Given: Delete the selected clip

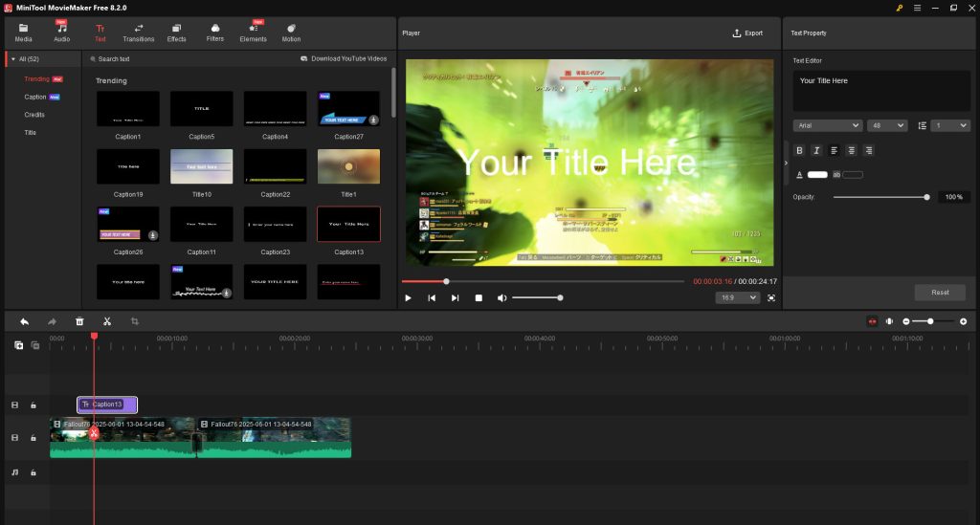Looking at the screenshot, I should (79, 321).
